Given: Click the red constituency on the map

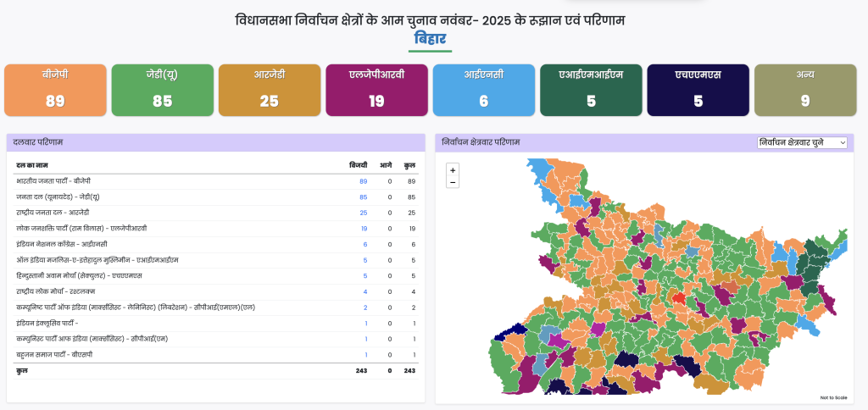Looking at the screenshot, I should (677, 297).
